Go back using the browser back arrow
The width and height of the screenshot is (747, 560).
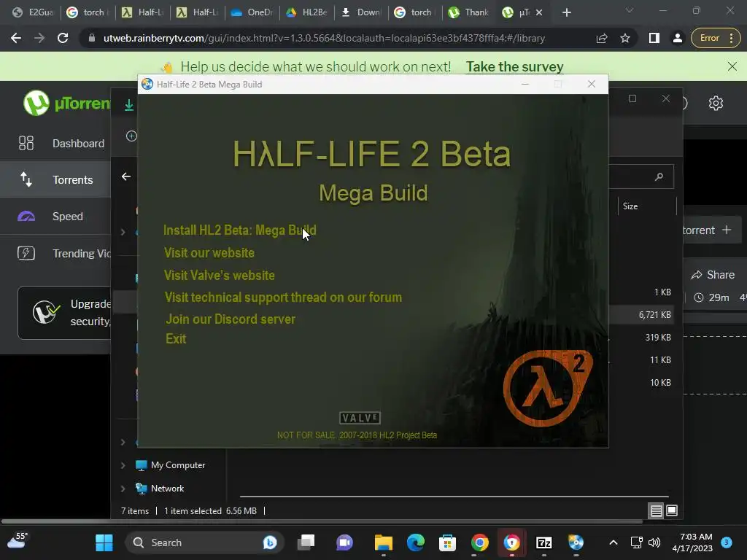point(16,38)
